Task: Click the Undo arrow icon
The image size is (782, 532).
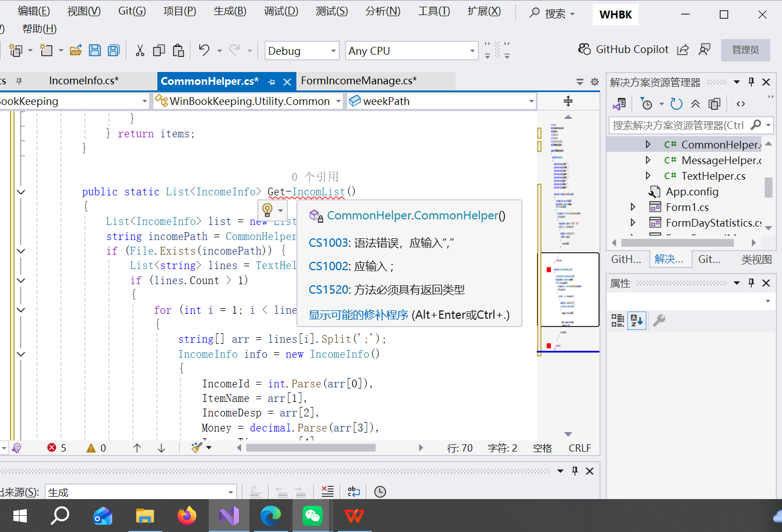Action: click(204, 50)
